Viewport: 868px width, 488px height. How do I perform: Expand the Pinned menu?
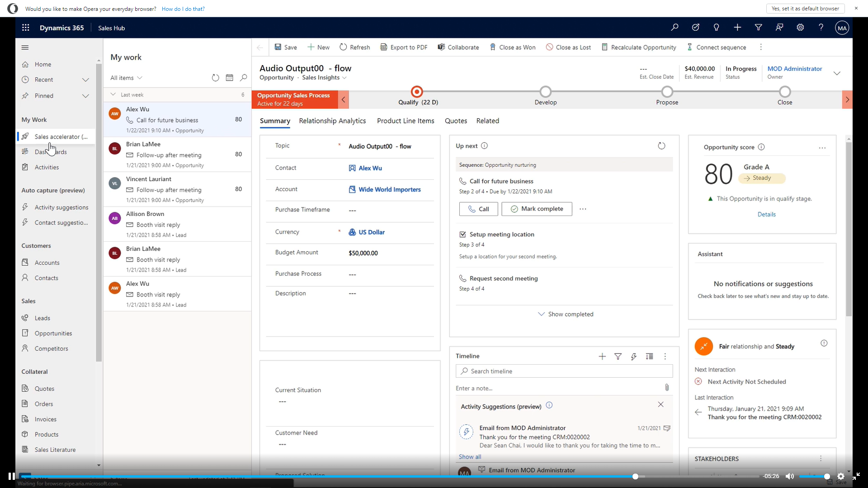point(85,96)
